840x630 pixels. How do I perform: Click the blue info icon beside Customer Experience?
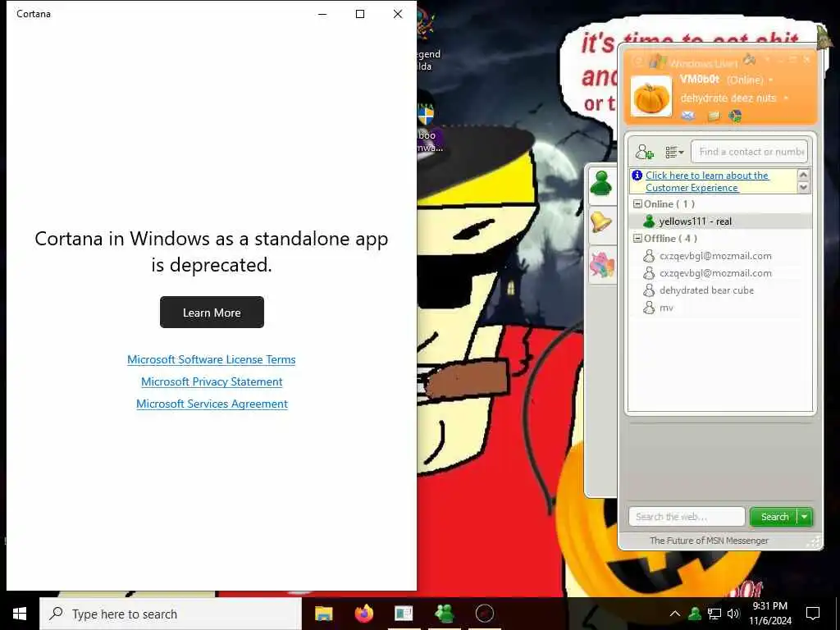coord(637,176)
